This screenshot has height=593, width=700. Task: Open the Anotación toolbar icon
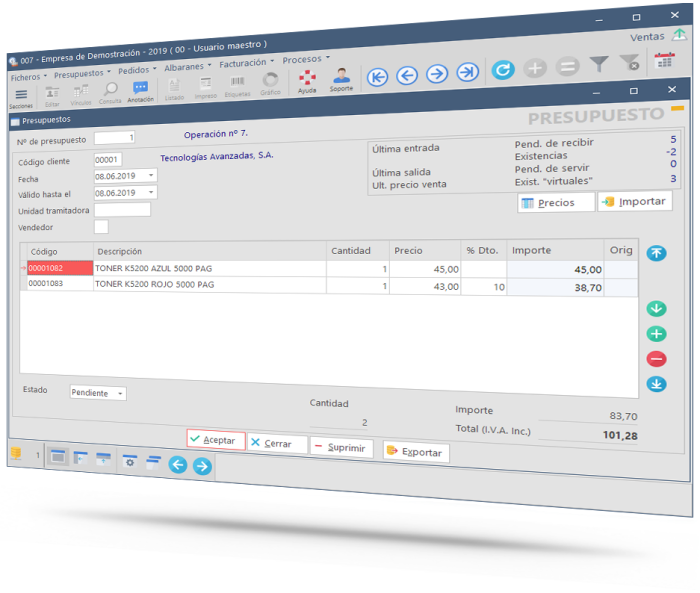point(140,91)
